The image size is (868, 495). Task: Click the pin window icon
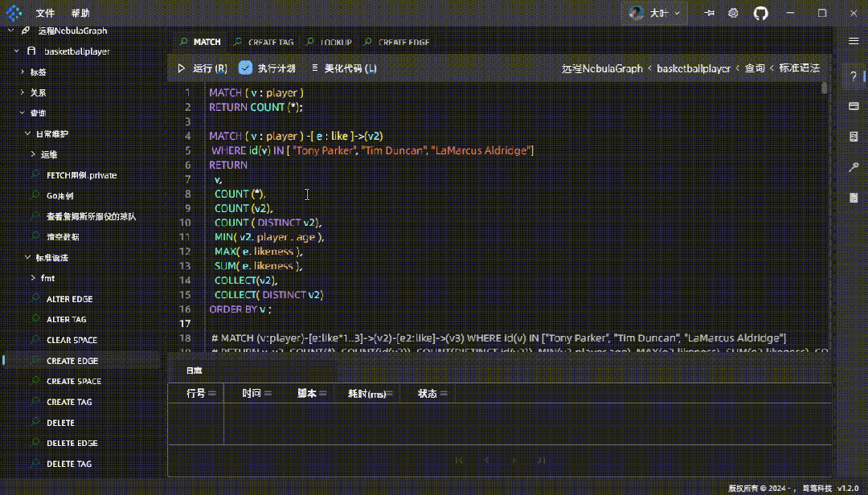click(x=709, y=14)
